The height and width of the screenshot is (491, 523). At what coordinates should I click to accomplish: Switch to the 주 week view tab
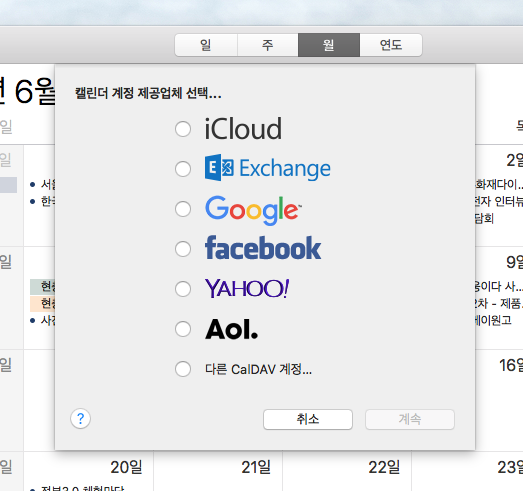[x=268, y=45]
